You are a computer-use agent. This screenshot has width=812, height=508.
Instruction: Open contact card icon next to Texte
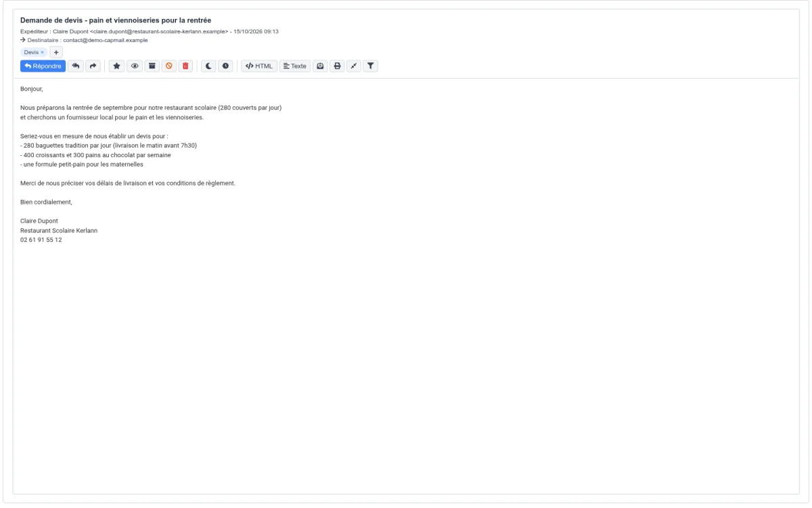click(320, 66)
